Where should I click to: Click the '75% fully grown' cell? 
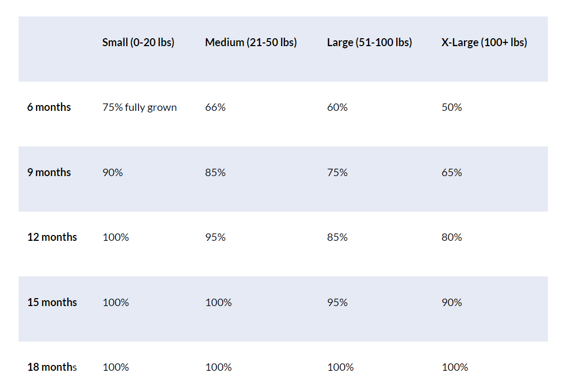click(139, 107)
